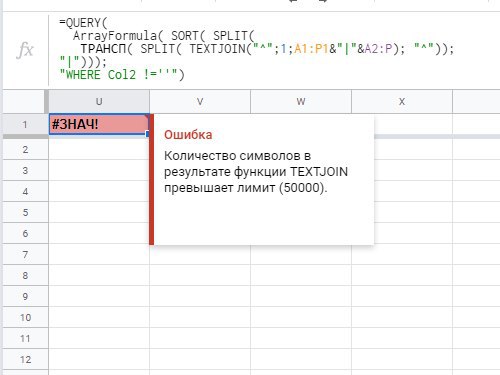Select column V header
The width and height of the screenshot is (500, 375).
pos(200,102)
